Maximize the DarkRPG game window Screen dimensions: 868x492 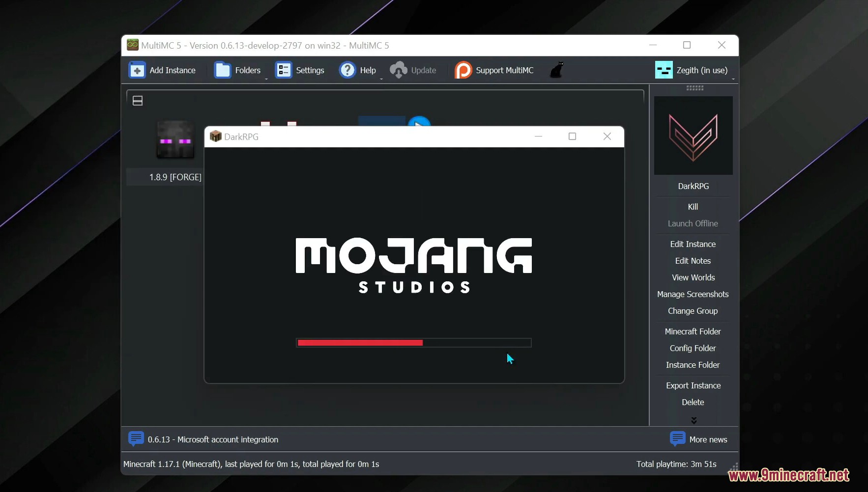pyautogui.click(x=572, y=137)
